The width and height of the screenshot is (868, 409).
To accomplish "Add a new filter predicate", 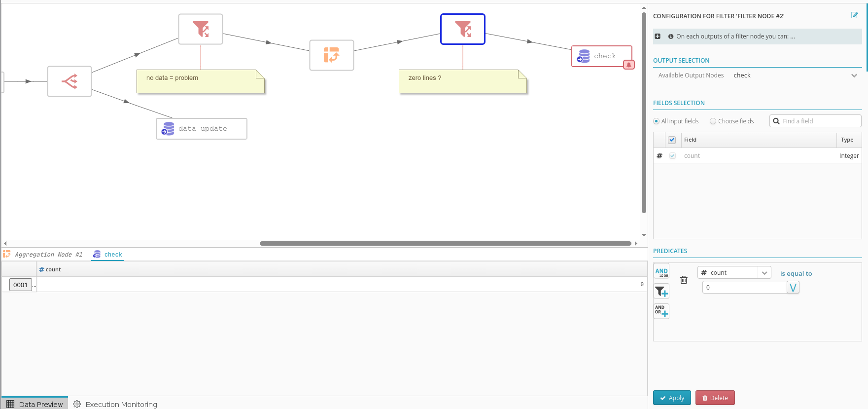I will pos(661,291).
